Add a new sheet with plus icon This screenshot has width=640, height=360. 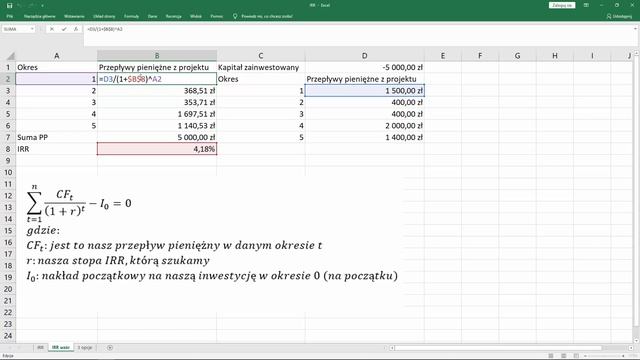pos(110,348)
